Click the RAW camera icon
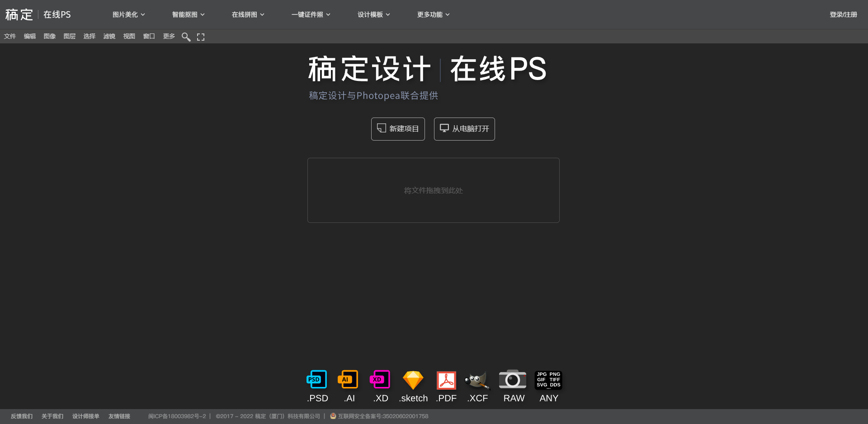 point(513,380)
